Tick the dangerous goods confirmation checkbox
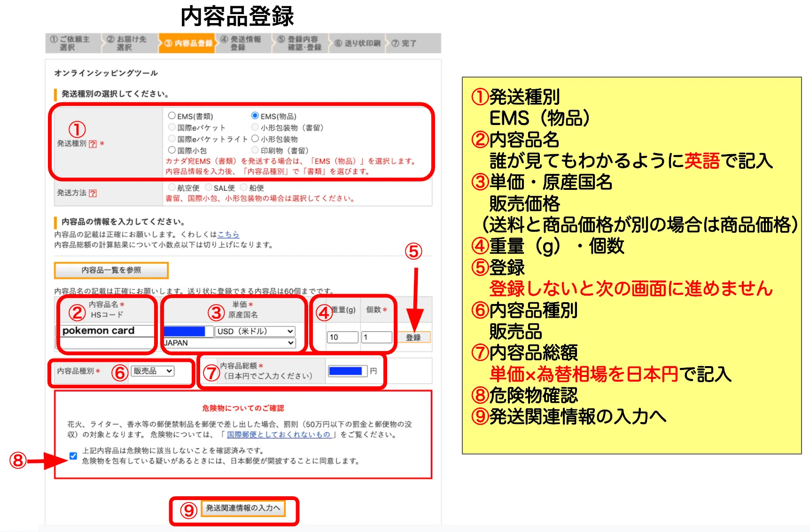Screen dimensions: 810x532 point(73,456)
